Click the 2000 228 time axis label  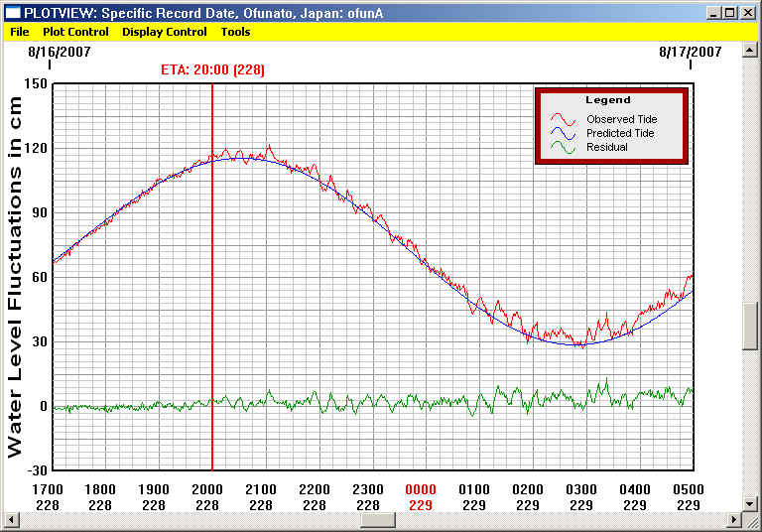(207, 497)
